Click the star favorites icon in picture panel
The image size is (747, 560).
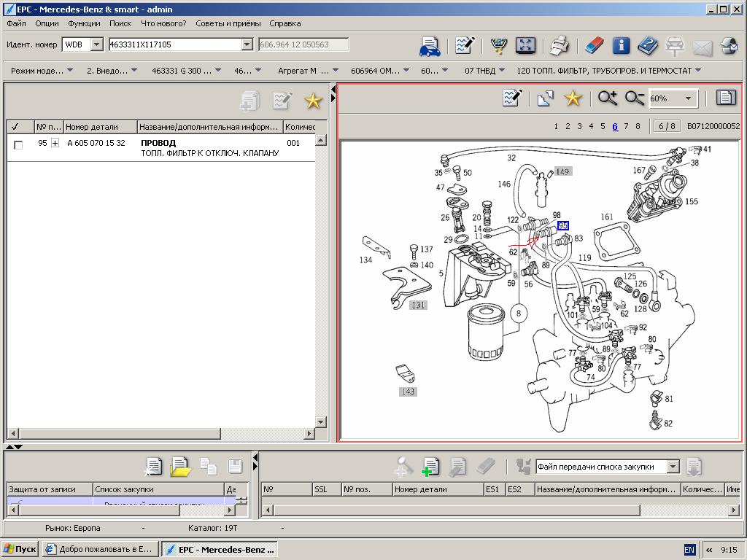573,98
